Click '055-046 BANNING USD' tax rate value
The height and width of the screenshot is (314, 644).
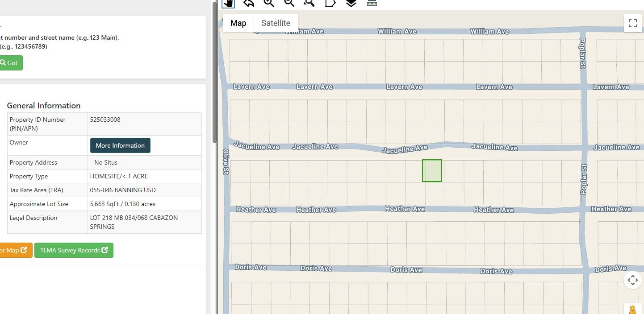[x=123, y=190]
